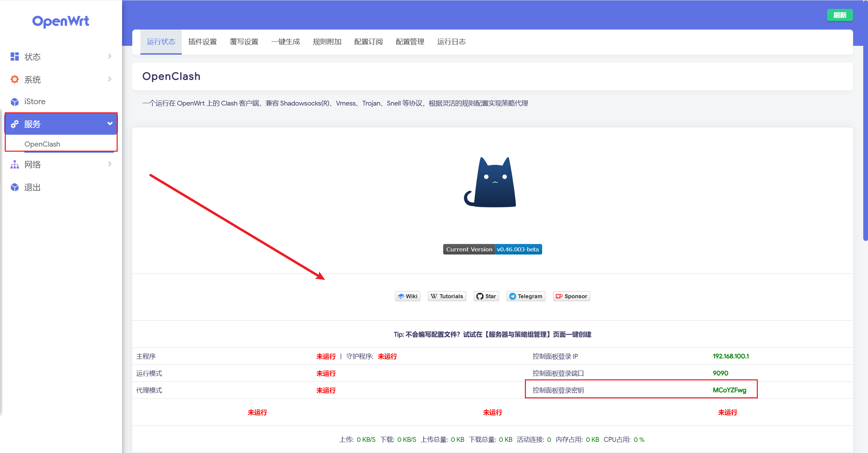Screen dimensions: 868x453
Task: Click the 控制面板登录 IP label
Action: [x=555, y=356]
